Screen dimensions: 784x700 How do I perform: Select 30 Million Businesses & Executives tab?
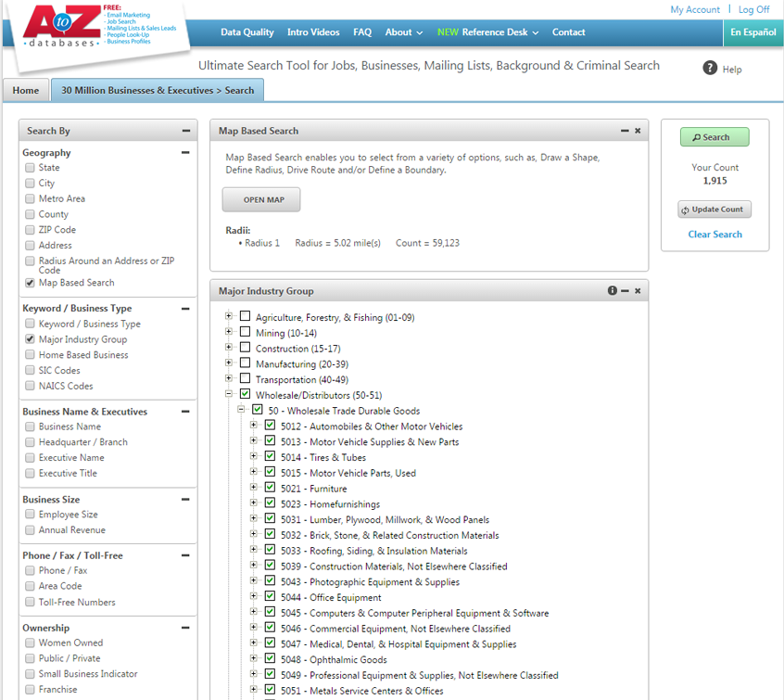point(158,91)
